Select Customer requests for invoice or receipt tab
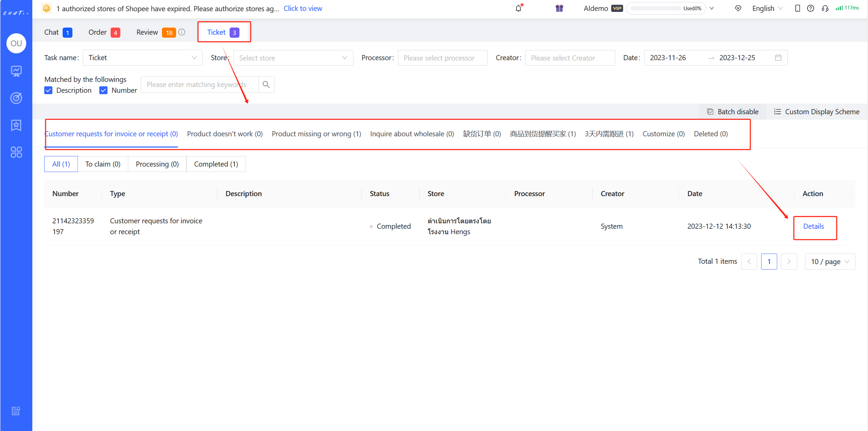Image resolution: width=868 pixels, height=431 pixels. [111, 134]
